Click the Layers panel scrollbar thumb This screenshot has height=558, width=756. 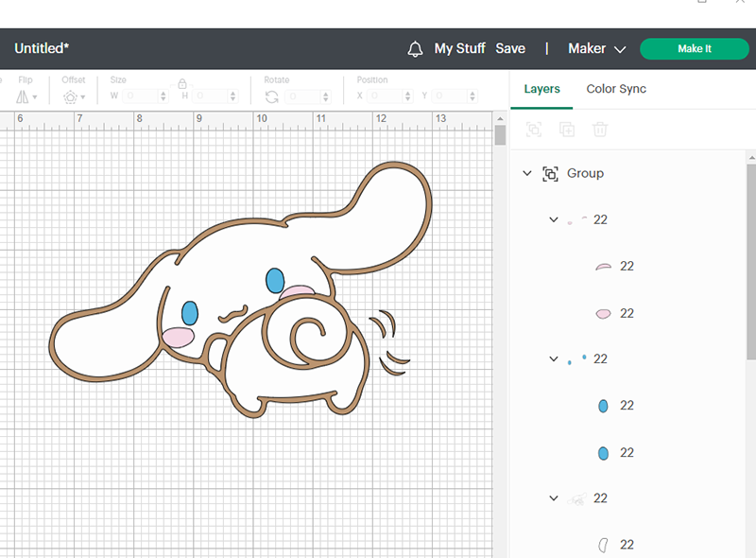[751, 262]
